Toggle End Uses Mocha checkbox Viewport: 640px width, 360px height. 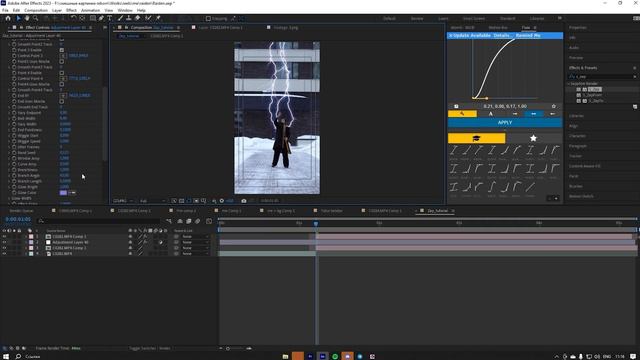(62, 101)
